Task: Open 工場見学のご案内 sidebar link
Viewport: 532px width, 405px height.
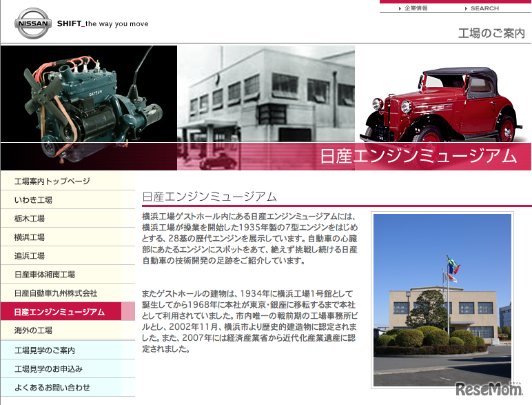Action: pos(68,350)
